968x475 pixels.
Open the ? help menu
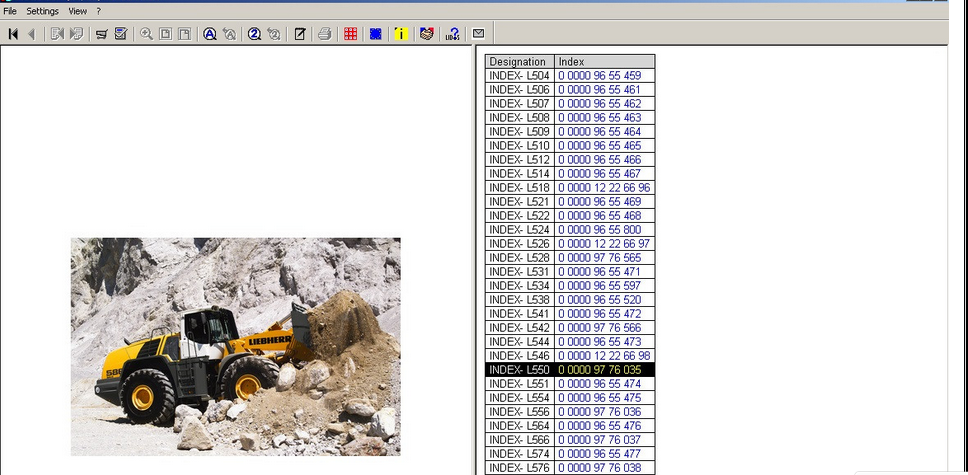point(98,11)
